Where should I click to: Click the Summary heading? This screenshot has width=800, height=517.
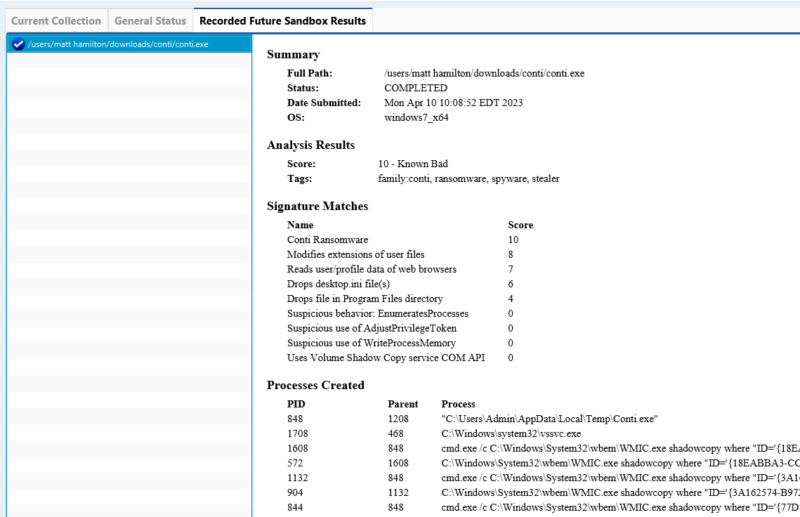[x=293, y=55]
